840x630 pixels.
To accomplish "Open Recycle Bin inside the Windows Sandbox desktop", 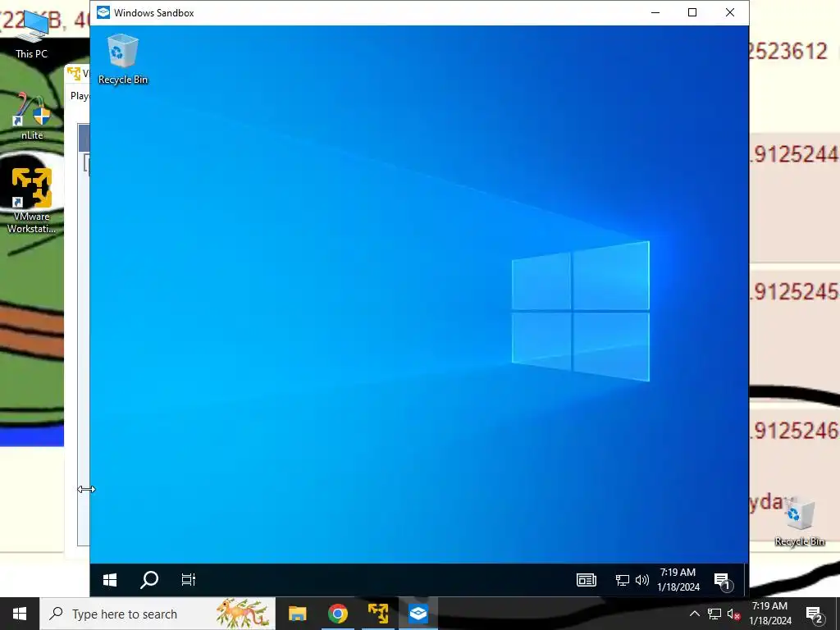I will point(123,59).
